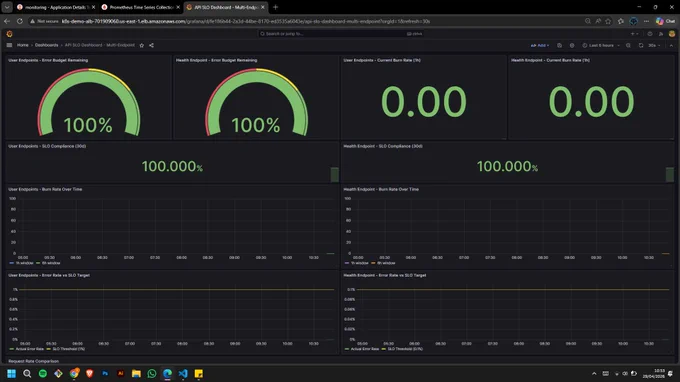Click Health Endpoint Error Rate vs SLO title
This screenshot has height=382, width=680.
pos(385,275)
